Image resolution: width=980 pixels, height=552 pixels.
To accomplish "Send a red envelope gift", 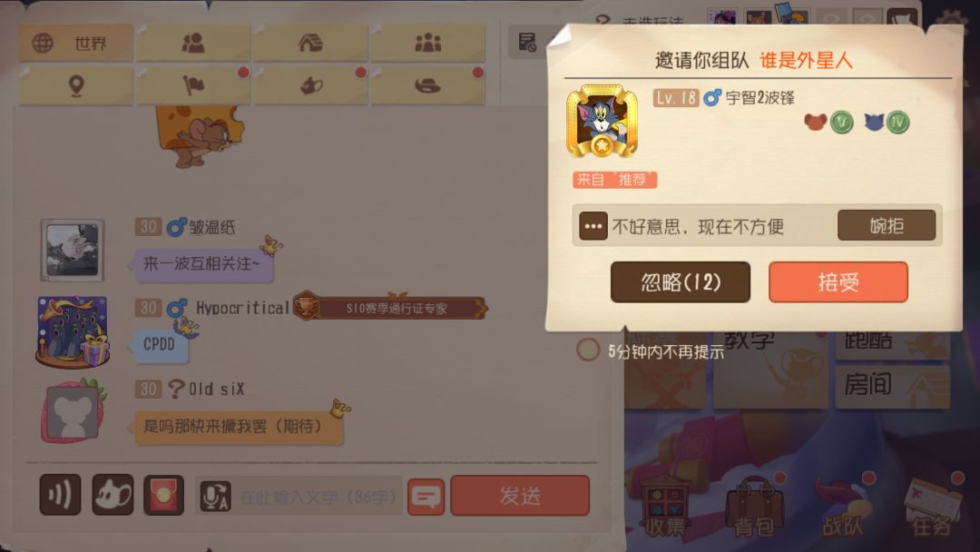I will click(163, 495).
